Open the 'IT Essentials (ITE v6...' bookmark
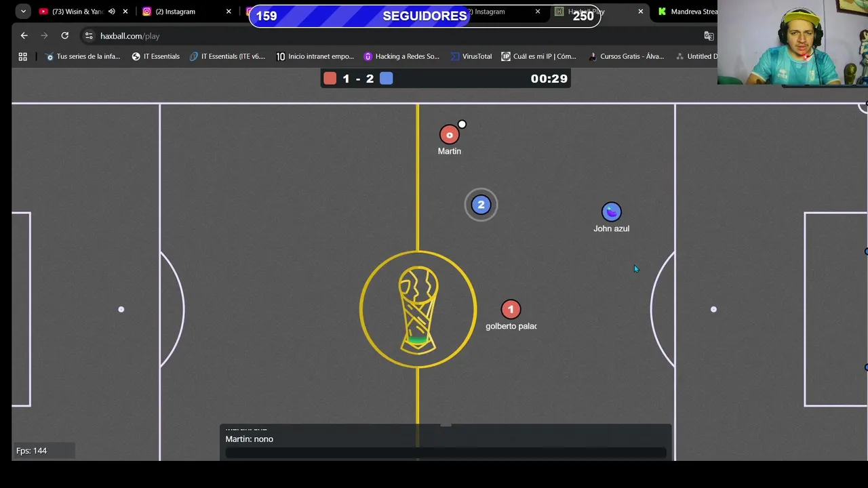This screenshot has width=868, height=488. coord(227,56)
